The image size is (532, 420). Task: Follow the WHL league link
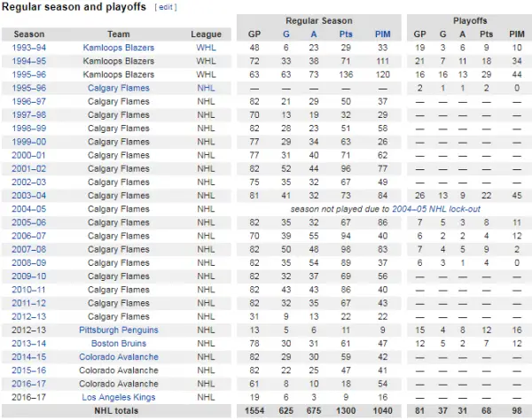tap(206, 48)
